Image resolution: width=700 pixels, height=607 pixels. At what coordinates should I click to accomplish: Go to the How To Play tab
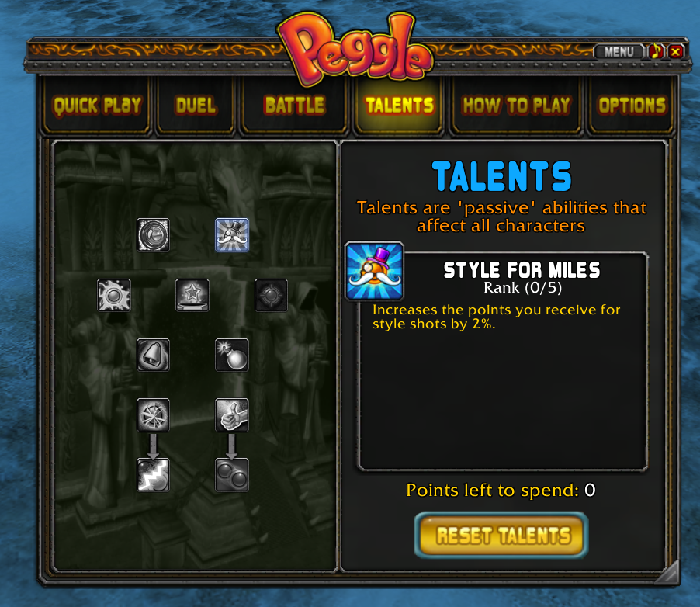516,106
